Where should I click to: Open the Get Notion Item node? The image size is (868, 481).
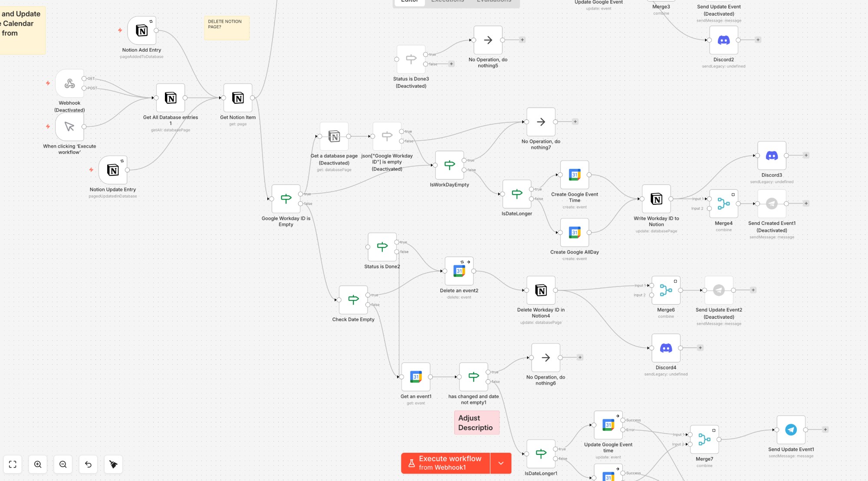[x=238, y=98]
